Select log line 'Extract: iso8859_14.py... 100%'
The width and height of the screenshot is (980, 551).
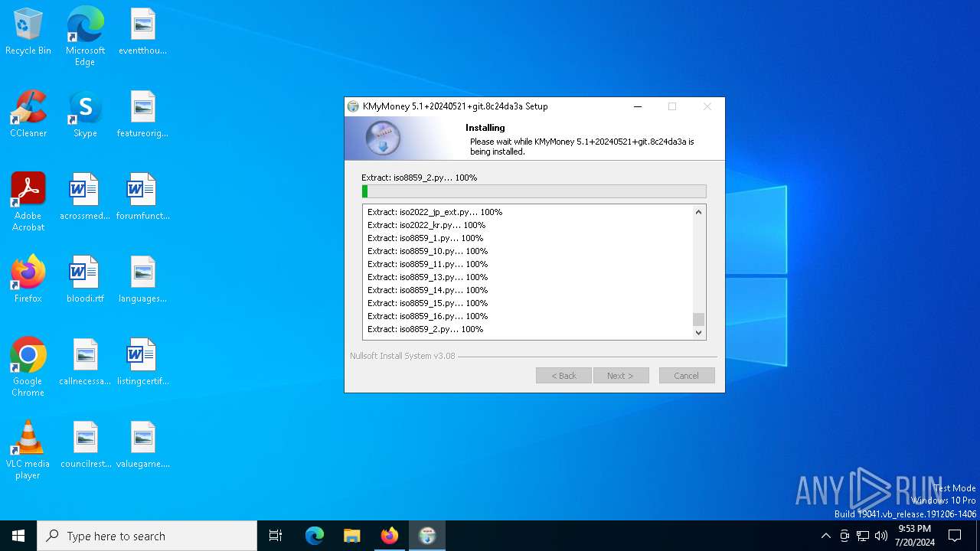click(427, 290)
